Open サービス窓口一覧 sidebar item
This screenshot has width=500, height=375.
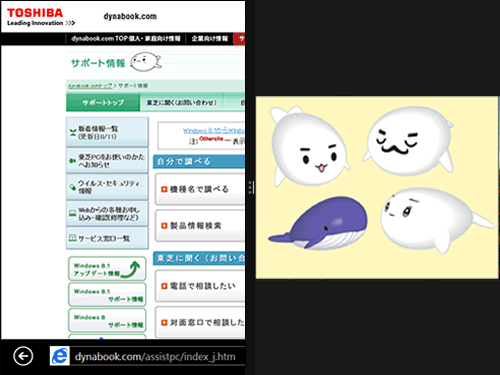pyautogui.click(x=107, y=238)
